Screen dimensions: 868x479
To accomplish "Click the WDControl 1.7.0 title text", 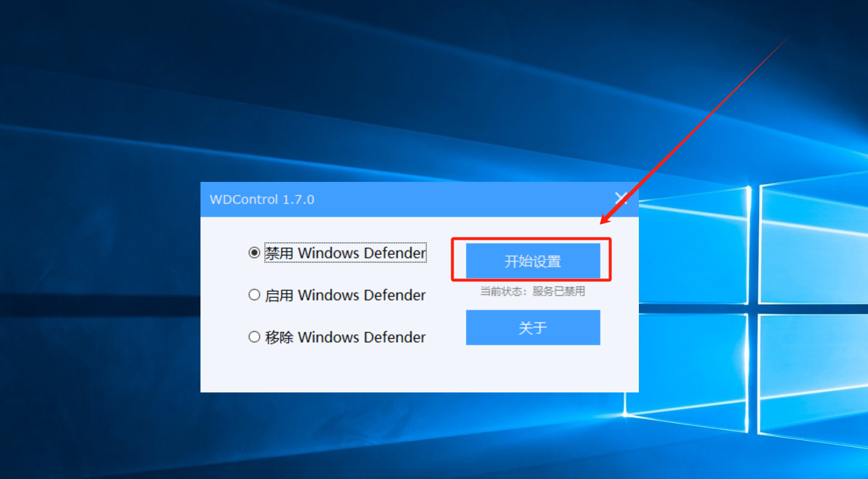I will pyautogui.click(x=262, y=199).
